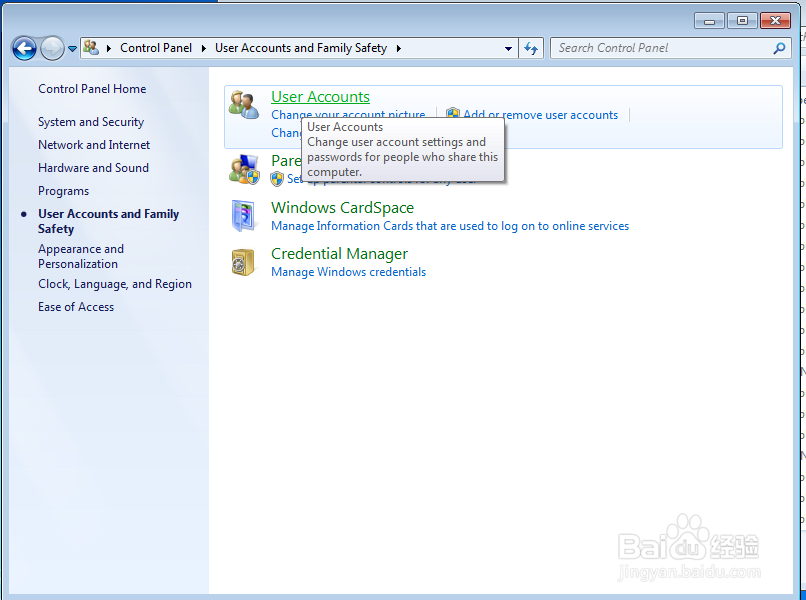Refresh the Control Panel view
The width and height of the screenshot is (806, 600).
531,49
